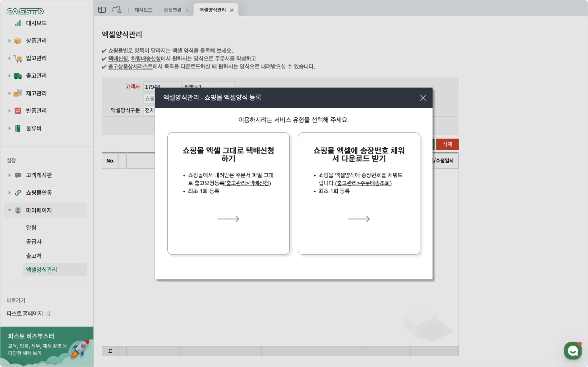Screen dimensions: 588x367
Task: Select 쇼핑몰 엑셀 그대로 택배신청하기 card
Action: tap(228, 193)
